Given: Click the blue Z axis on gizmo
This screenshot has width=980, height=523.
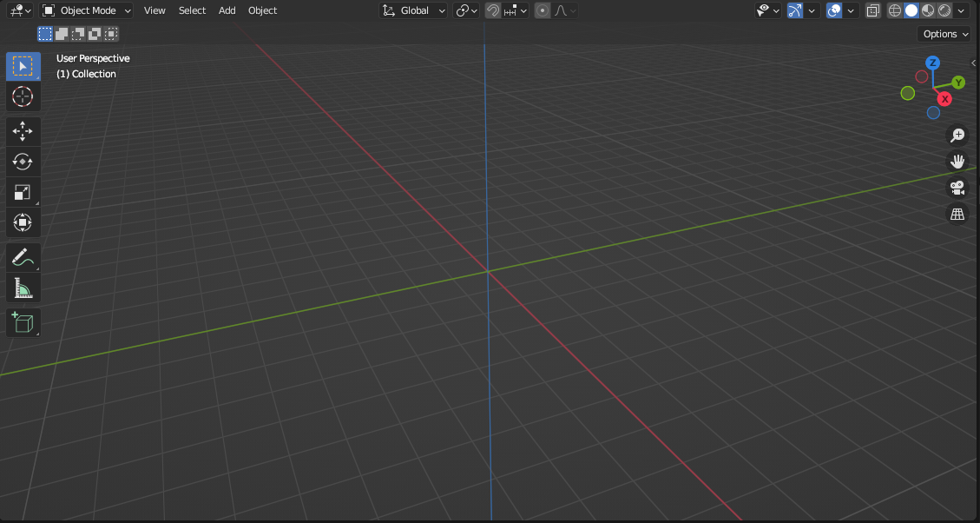Looking at the screenshot, I should [932, 63].
